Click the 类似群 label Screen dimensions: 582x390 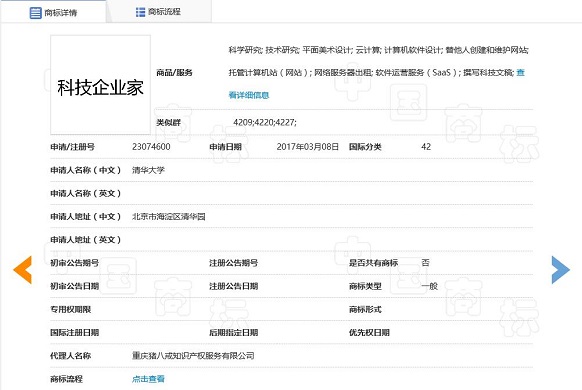click(168, 122)
